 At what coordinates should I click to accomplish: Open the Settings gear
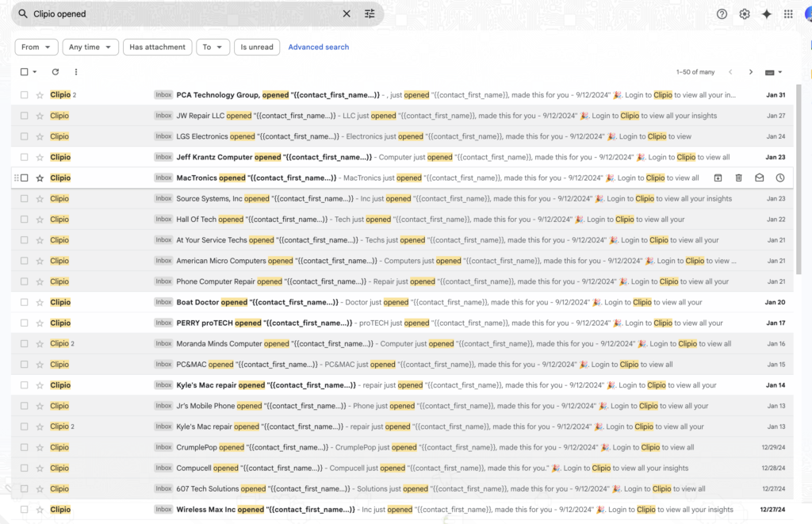745,13
